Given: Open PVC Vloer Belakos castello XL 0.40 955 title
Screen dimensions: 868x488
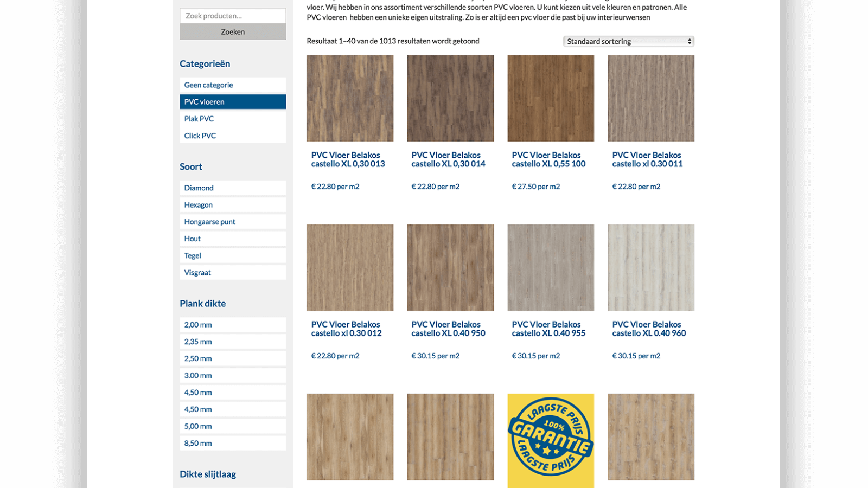Looking at the screenshot, I should click(x=548, y=329).
